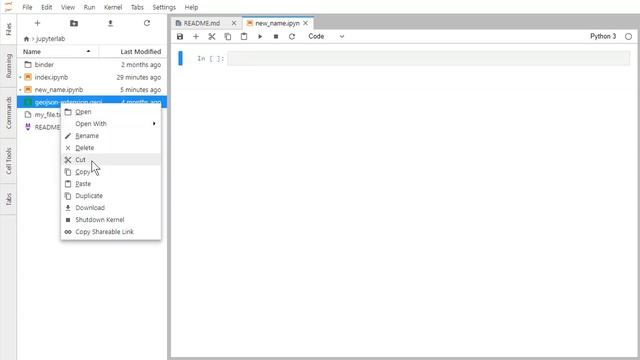Click the blue cell collapser bar

click(x=180, y=58)
